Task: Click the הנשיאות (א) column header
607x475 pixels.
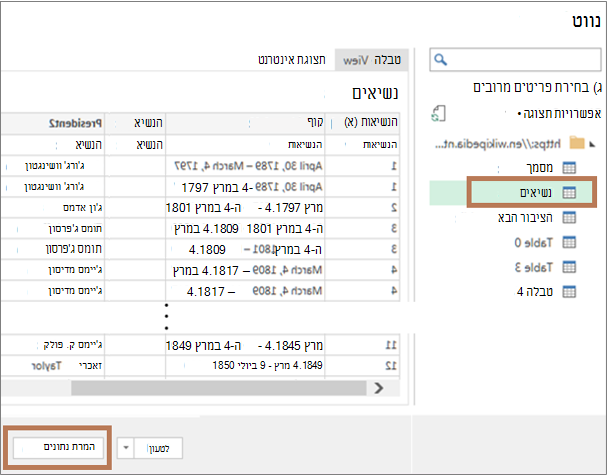Action: (363, 123)
